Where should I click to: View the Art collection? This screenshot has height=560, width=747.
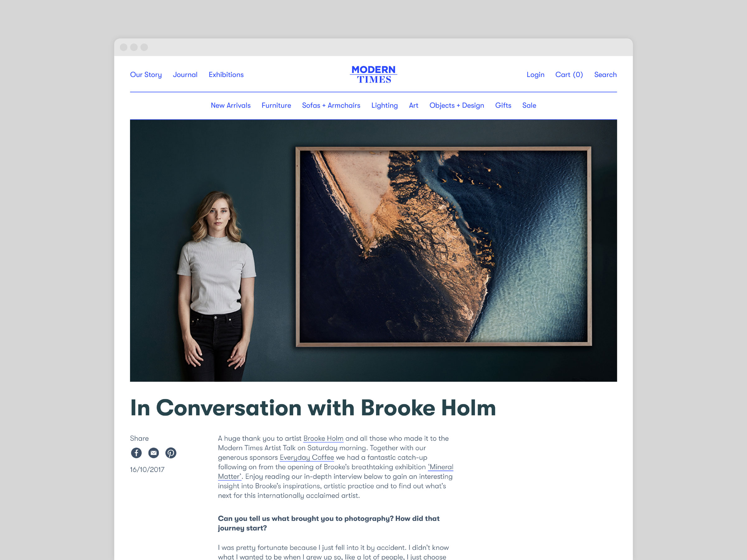tap(414, 105)
